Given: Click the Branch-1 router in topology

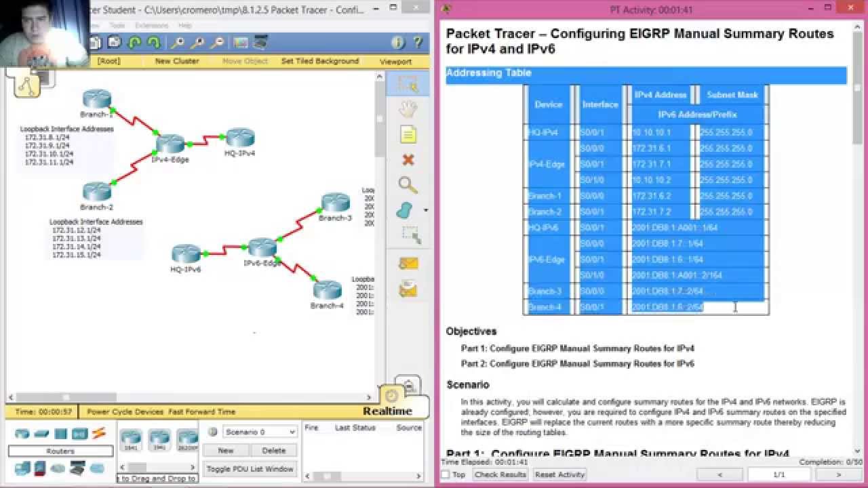Looking at the screenshot, I should pos(97,100).
